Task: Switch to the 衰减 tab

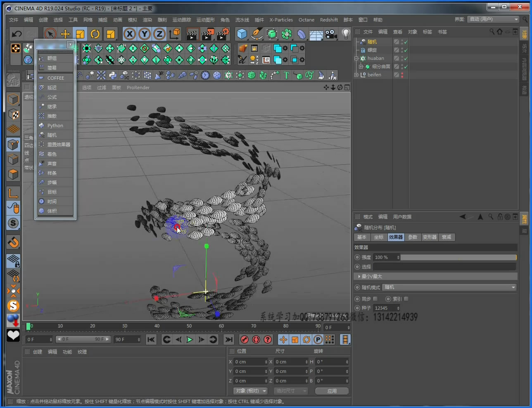Action: [446, 237]
